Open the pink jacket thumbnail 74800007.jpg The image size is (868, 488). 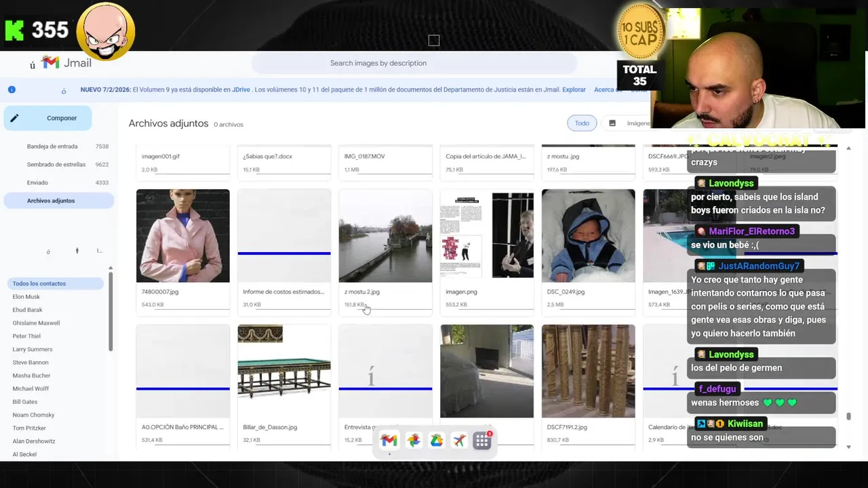(183, 236)
